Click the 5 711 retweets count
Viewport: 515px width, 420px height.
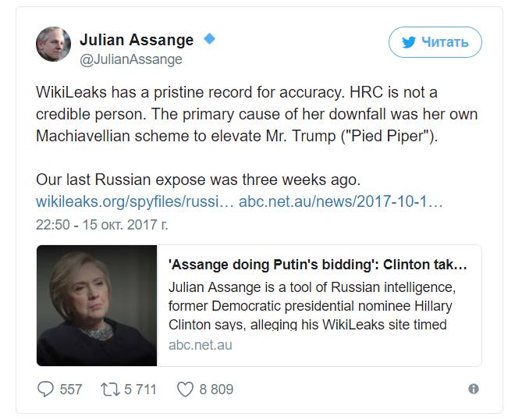tap(140, 389)
